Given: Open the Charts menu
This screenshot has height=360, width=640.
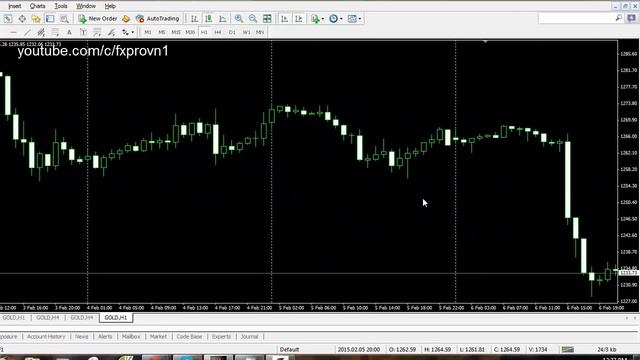Looking at the screenshot, I should point(38,6).
